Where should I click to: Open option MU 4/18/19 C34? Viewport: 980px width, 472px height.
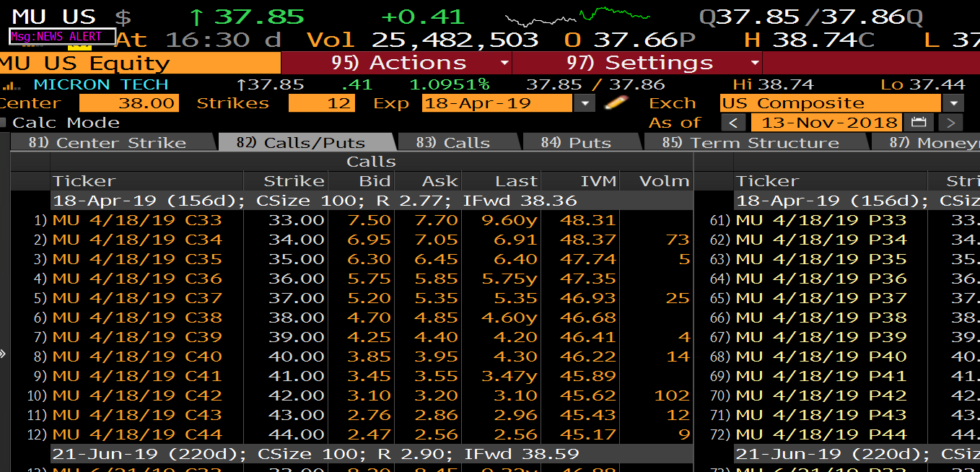[137, 239]
